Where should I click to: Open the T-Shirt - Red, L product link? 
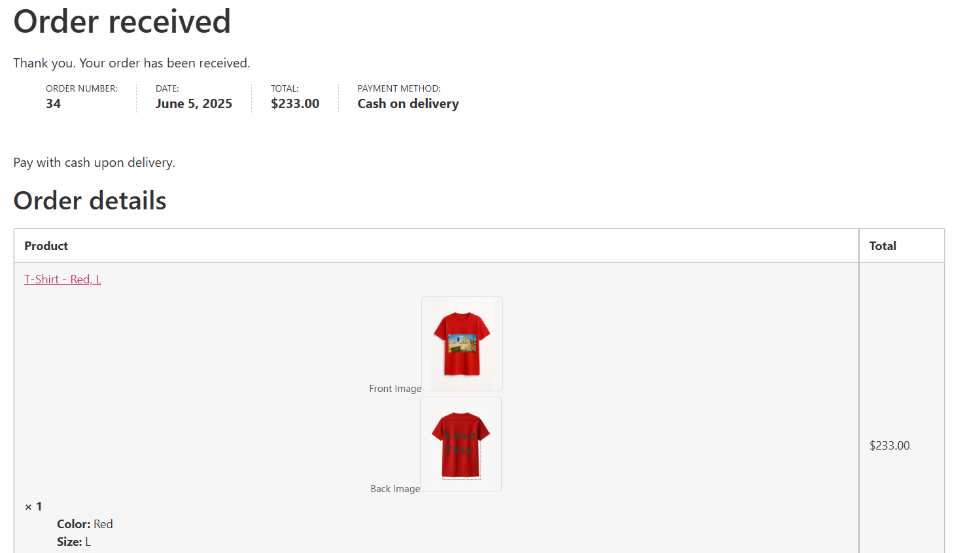click(63, 279)
